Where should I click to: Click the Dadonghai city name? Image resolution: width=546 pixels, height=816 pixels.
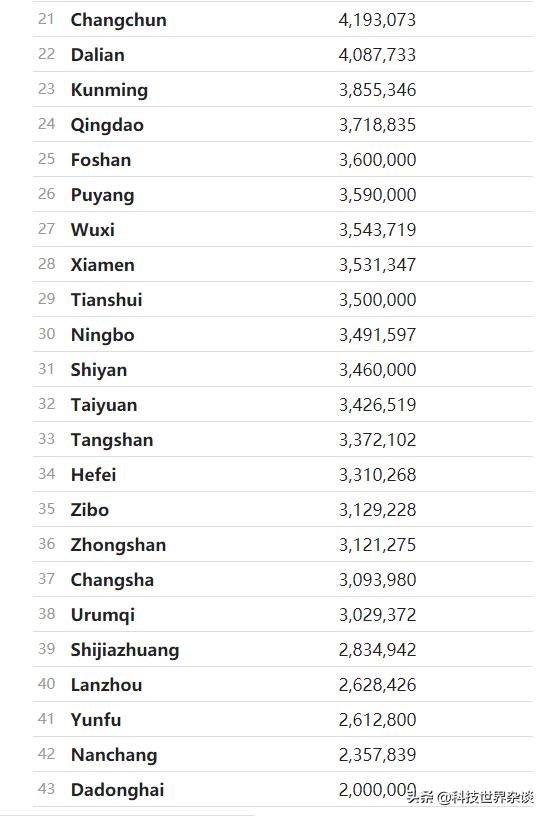(x=118, y=790)
